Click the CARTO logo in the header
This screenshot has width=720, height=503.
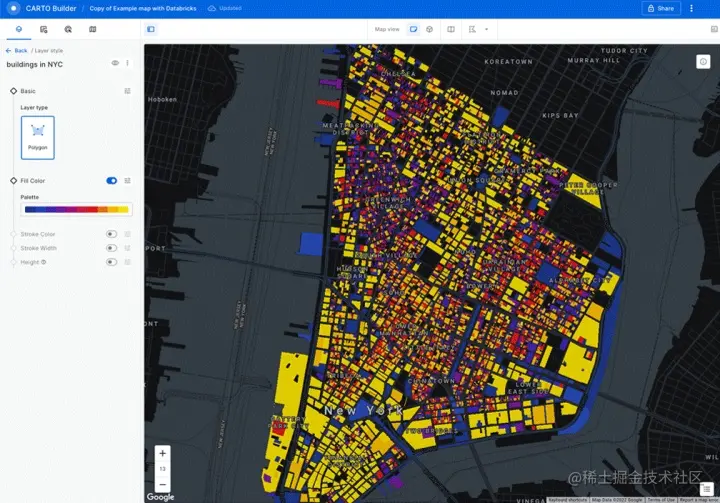tap(13, 8)
